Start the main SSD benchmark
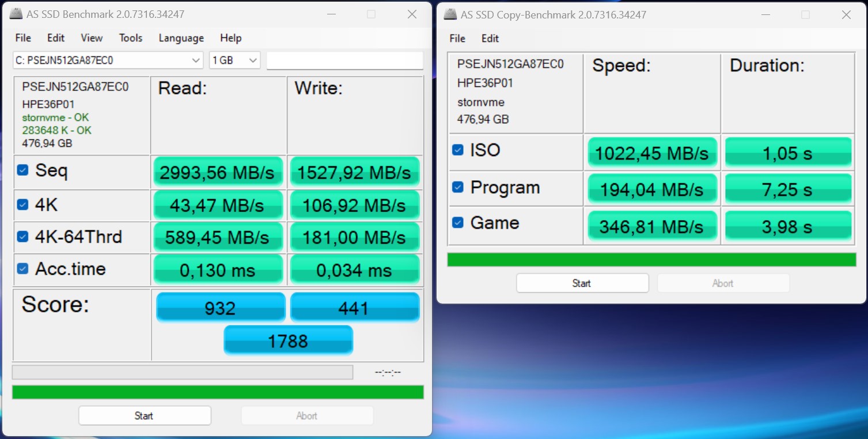The image size is (868, 439). click(x=145, y=415)
